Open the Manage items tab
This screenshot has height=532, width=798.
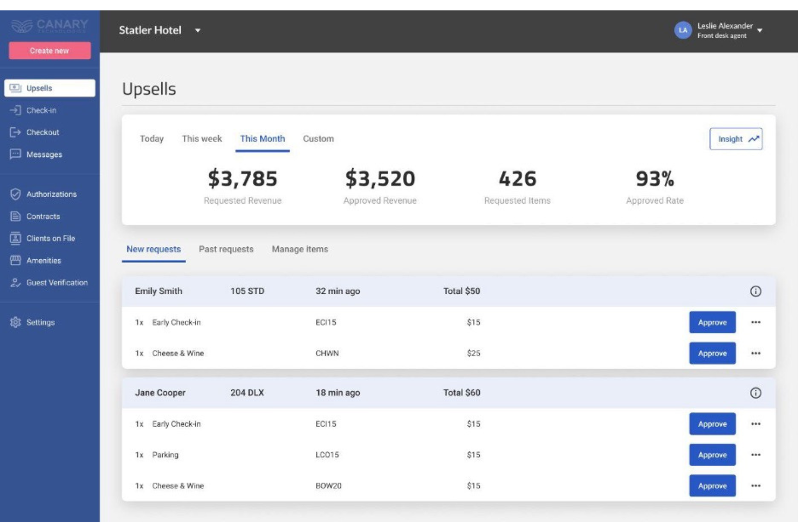tap(300, 249)
